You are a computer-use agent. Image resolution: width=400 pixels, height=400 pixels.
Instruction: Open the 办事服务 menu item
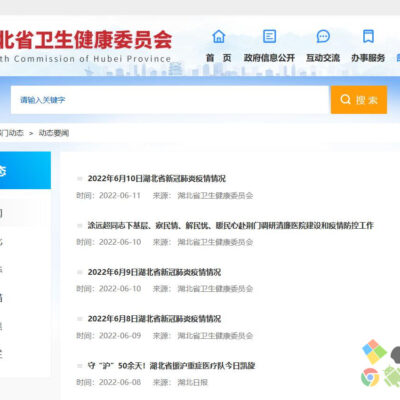pos(368,58)
